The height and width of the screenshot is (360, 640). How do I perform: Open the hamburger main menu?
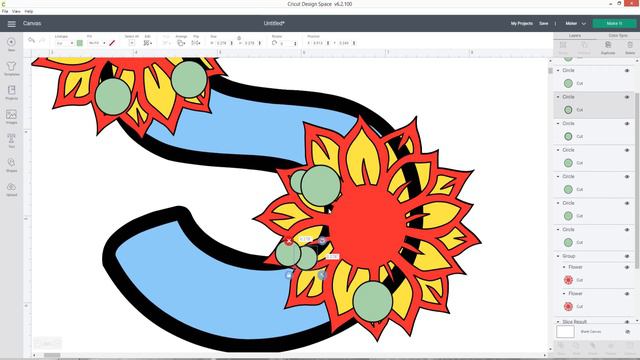[11, 24]
